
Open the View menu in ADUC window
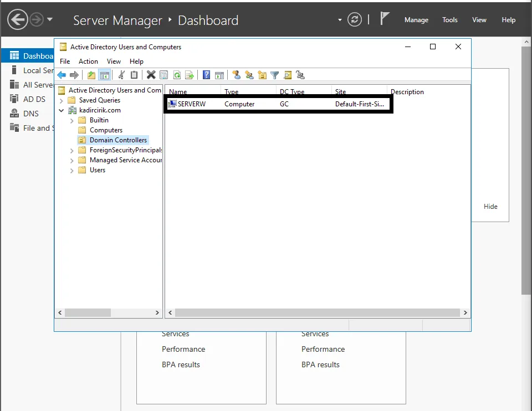pos(114,61)
